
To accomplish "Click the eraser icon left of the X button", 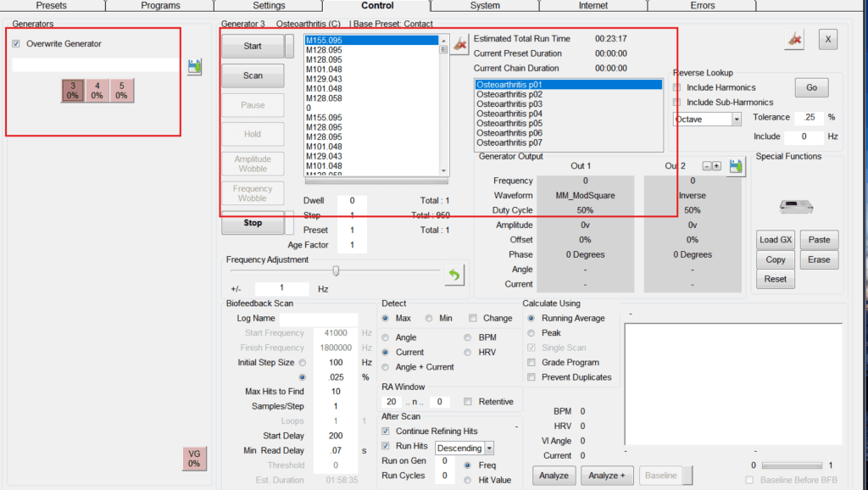I will tap(795, 39).
